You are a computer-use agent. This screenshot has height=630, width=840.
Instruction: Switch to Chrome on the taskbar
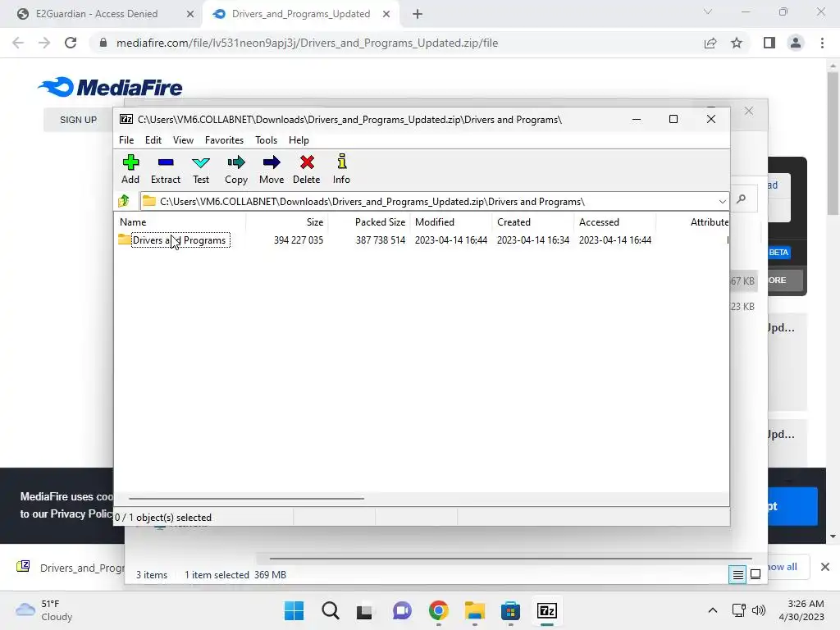(438, 610)
